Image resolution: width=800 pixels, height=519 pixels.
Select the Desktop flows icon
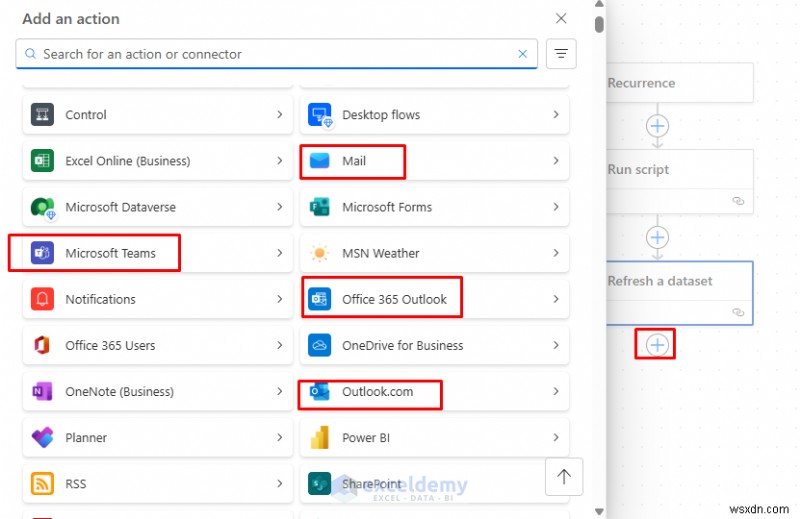(320, 114)
